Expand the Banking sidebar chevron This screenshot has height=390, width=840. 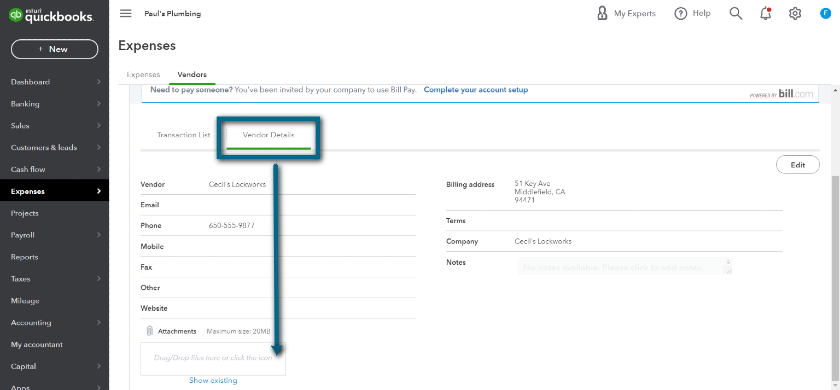point(99,104)
